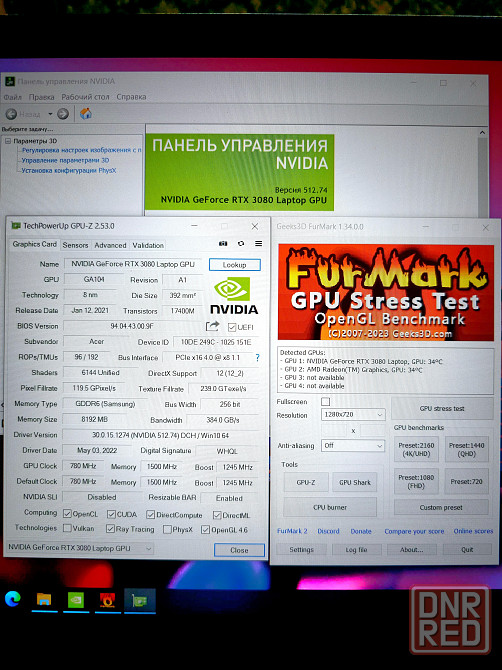Toggle the UEFI checkbox
The height and width of the screenshot is (670, 502).
coord(232,327)
